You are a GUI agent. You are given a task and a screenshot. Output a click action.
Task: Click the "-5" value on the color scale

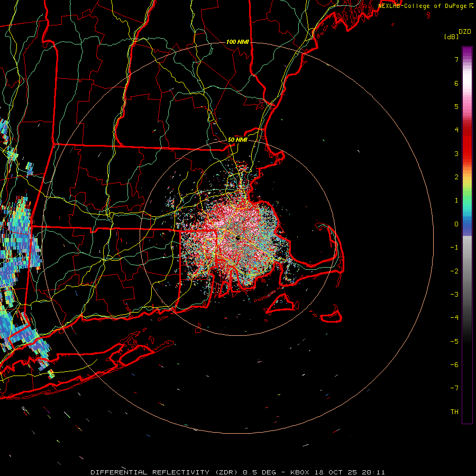point(454,342)
